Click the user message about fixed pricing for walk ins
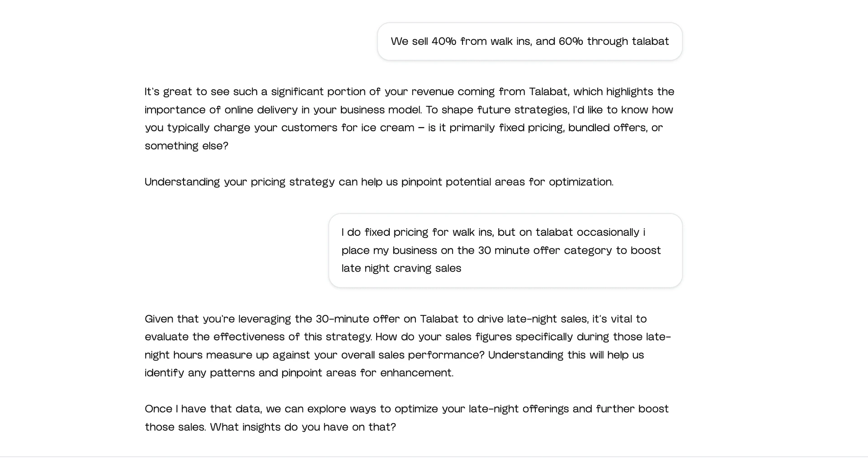Screen dimensions: 868x458 point(505,250)
